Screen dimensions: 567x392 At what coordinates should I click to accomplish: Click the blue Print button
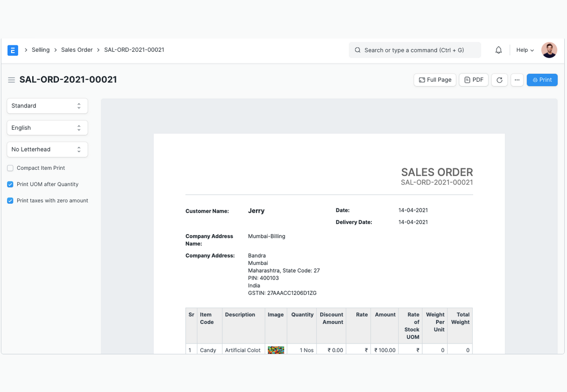tap(542, 80)
